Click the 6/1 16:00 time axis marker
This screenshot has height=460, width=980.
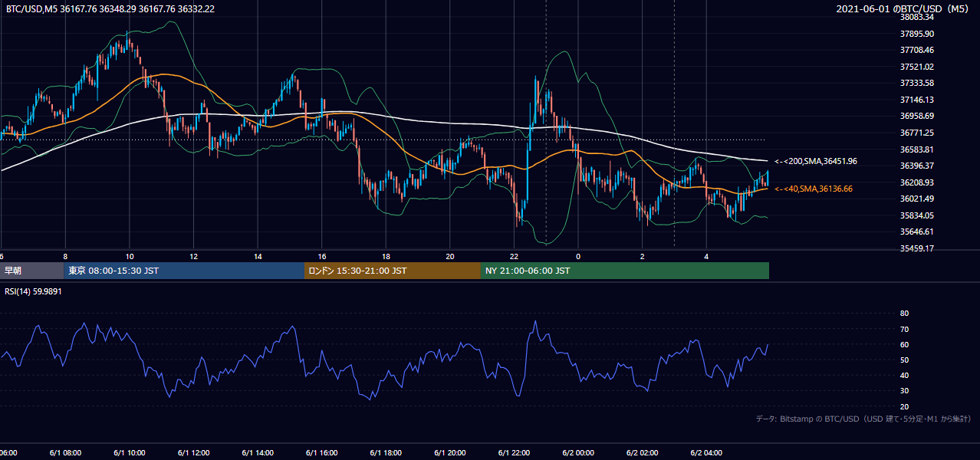[x=321, y=452]
